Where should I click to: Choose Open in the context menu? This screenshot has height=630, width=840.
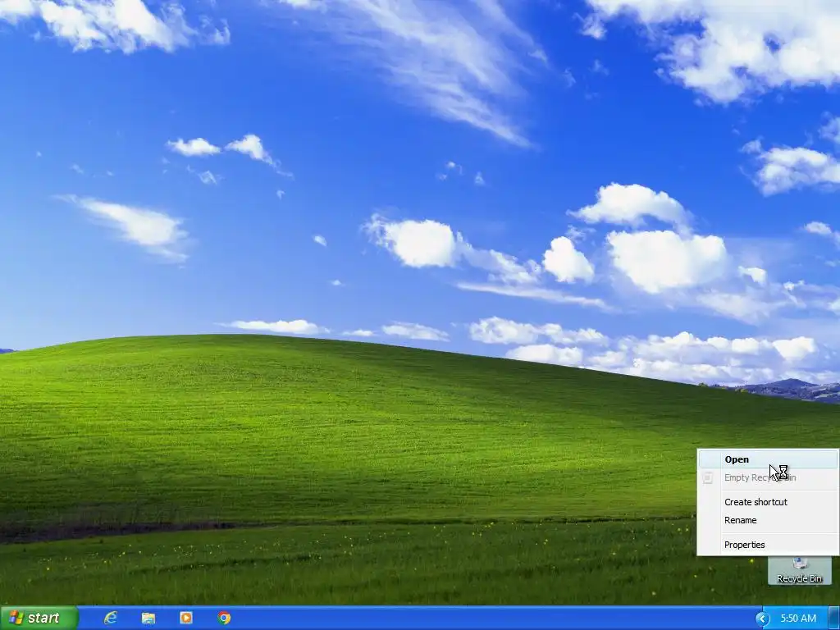[x=768, y=459]
